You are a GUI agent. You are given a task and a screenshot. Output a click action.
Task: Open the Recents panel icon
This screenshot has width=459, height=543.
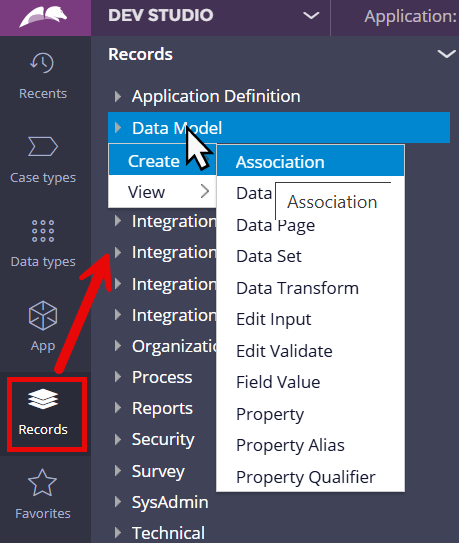point(42,63)
